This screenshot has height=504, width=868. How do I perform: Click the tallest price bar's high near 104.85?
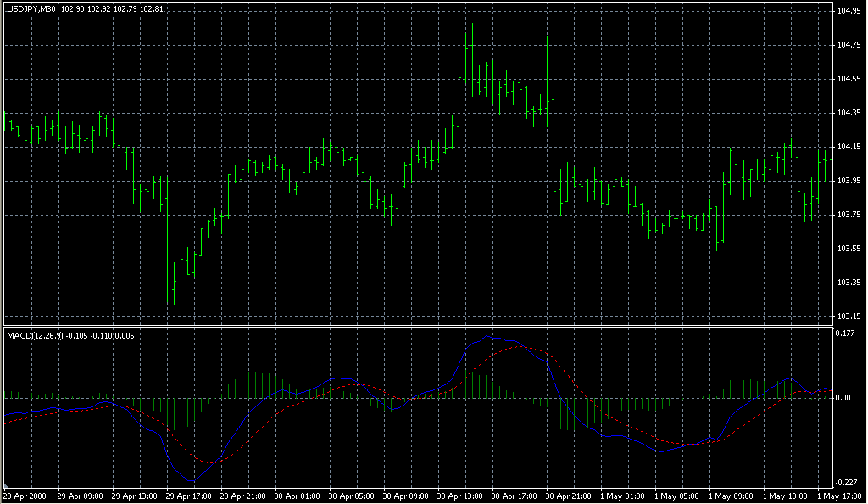pos(471,25)
